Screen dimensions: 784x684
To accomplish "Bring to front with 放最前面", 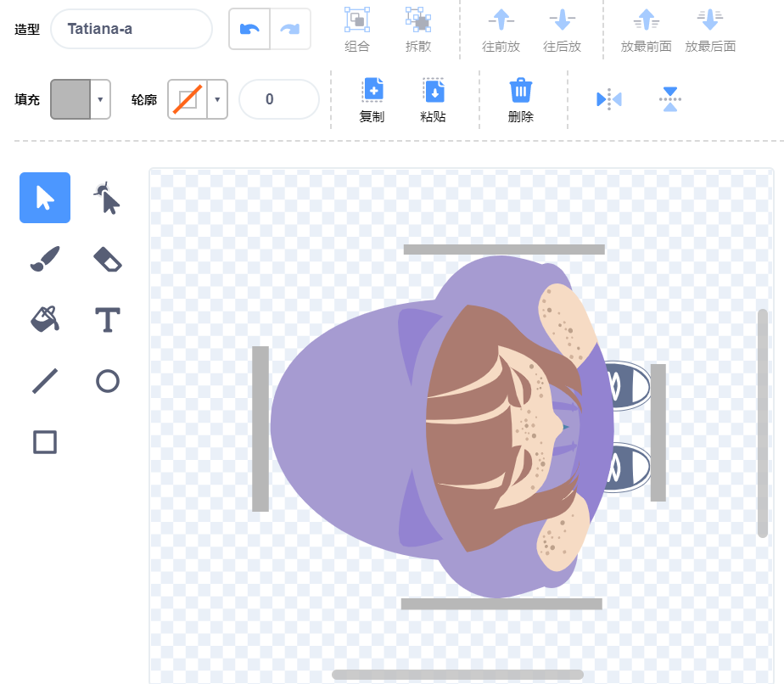I will [646, 30].
